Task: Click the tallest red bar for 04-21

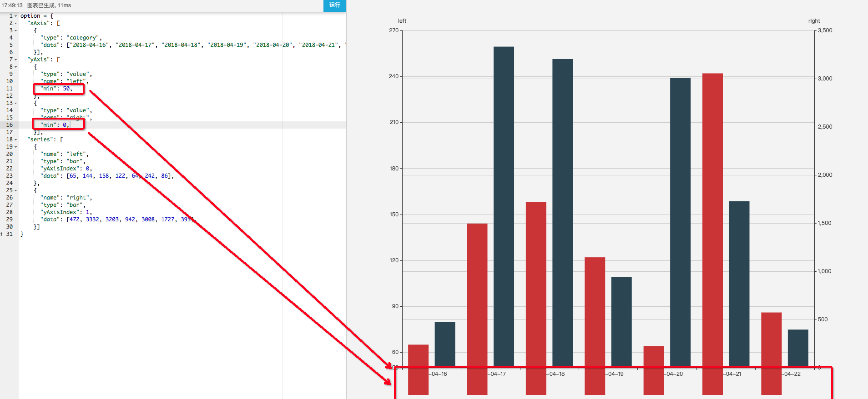Action: (x=712, y=234)
